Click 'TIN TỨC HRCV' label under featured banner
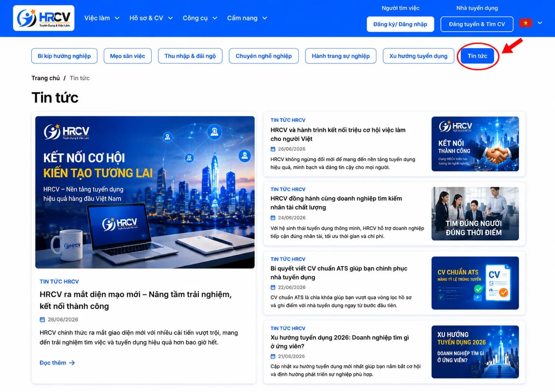Image resolution: width=555 pixels, height=392 pixels. click(59, 282)
